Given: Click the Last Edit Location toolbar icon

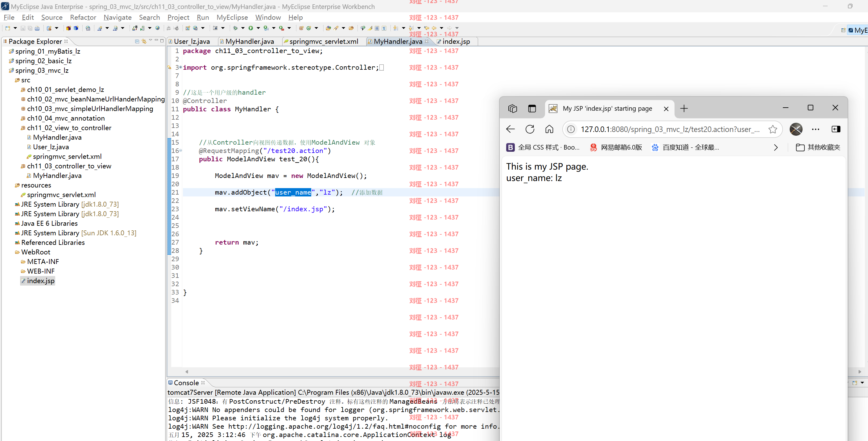Looking at the screenshot, I should (427, 28).
